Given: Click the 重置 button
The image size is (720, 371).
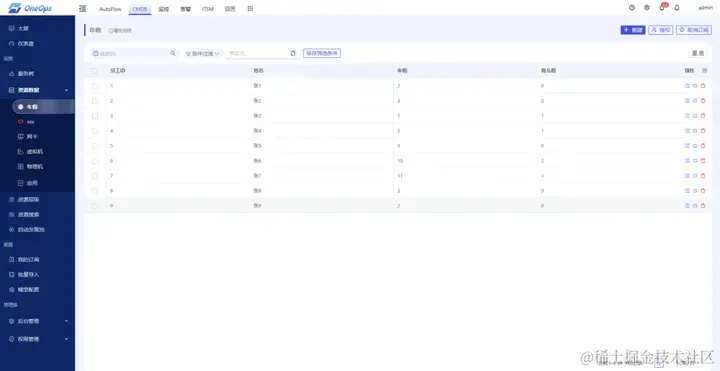Looking at the screenshot, I should [x=698, y=53].
